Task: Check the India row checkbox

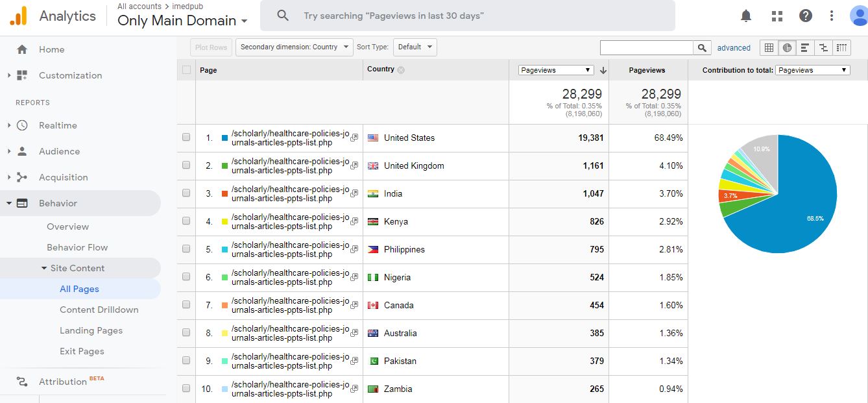Action: (186, 193)
